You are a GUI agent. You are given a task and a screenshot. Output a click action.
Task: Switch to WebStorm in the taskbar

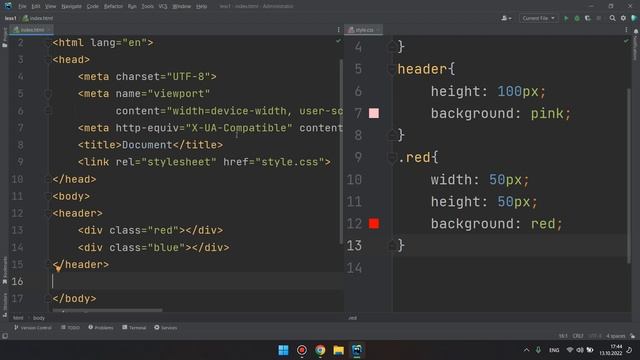tap(357, 350)
